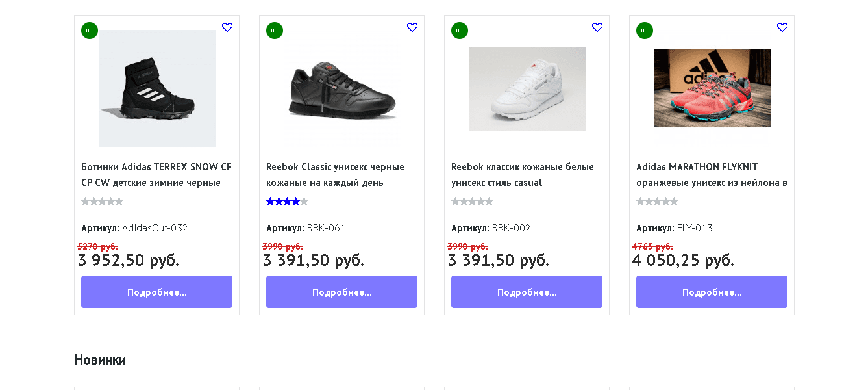Viewport: 868px width, 390px height.
Task: Give one star to Adidas TERREX boots
Action: coord(85,201)
